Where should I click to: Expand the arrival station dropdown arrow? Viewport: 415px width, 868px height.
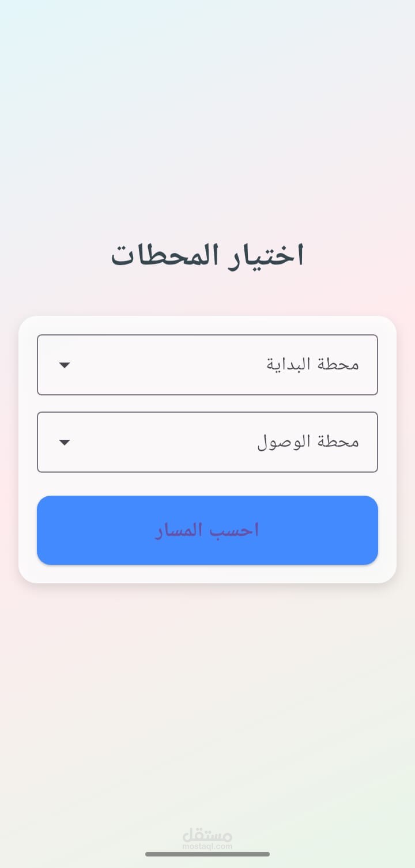pos(65,442)
